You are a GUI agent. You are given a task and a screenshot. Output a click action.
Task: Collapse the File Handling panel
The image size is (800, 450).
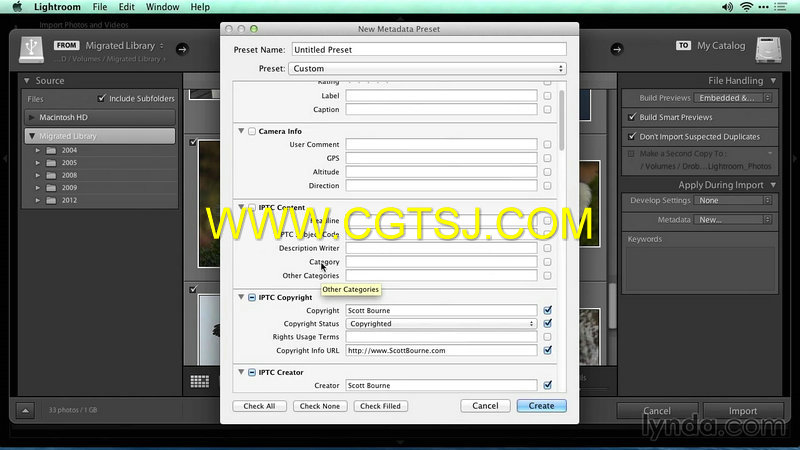773,81
